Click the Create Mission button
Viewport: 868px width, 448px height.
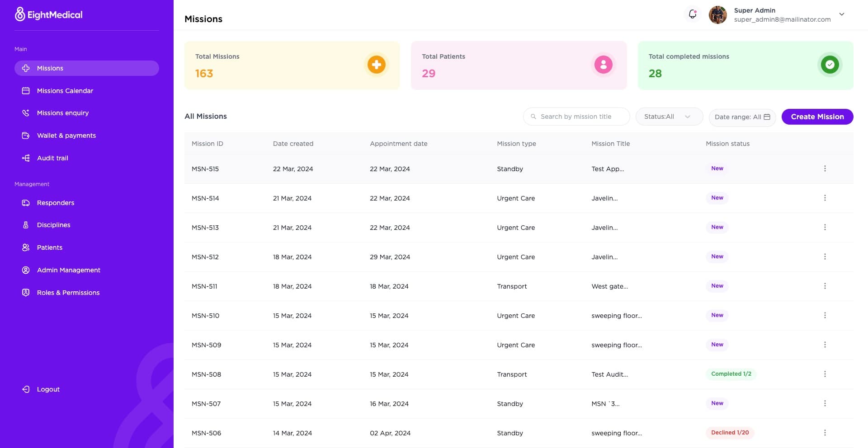pyautogui.click(x=817, y=117)
